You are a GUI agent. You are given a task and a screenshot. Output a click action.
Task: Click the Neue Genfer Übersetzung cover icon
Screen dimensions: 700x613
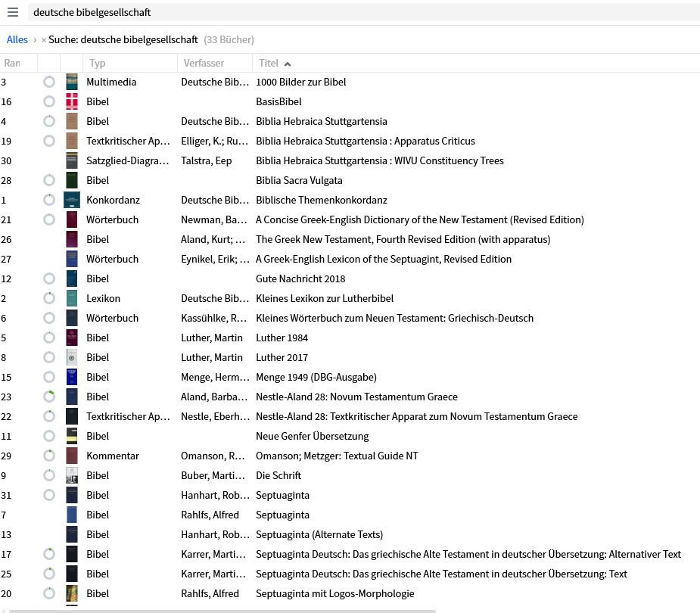[71, 436]
